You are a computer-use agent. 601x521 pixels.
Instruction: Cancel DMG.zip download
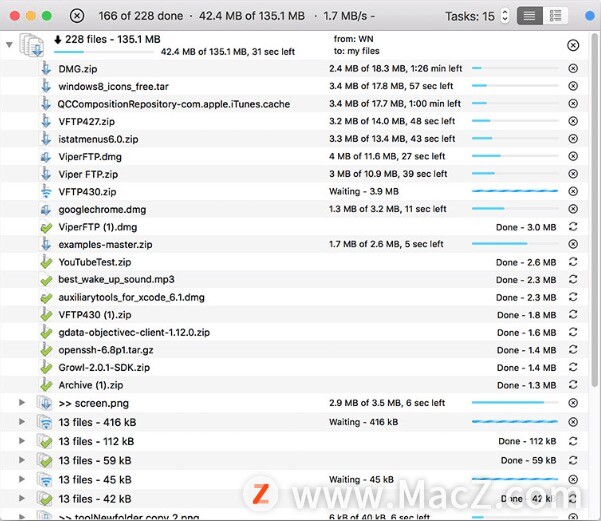click(573, 69)
